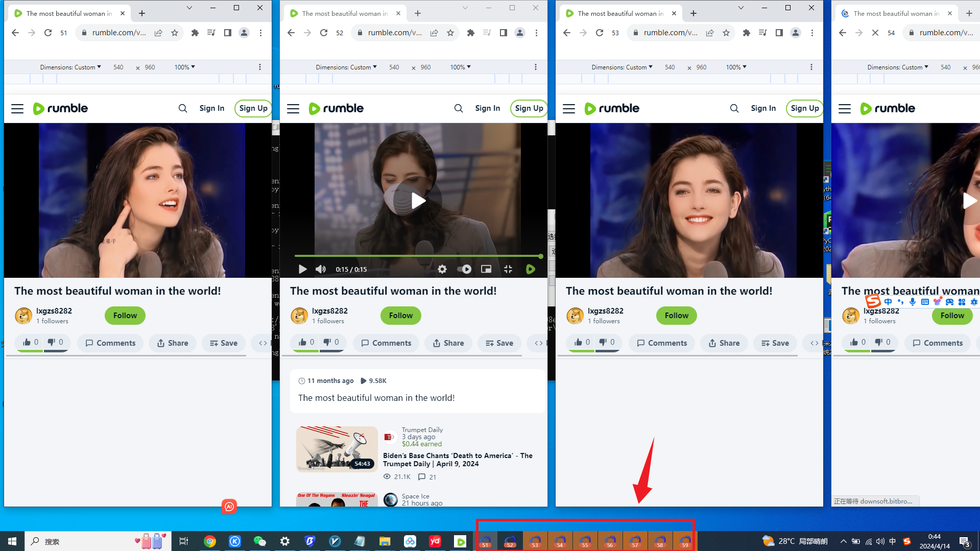The width and height of the screenshot is (980, 551).
Task: Click the end of the video progress bar
Action: pos(540,256)
